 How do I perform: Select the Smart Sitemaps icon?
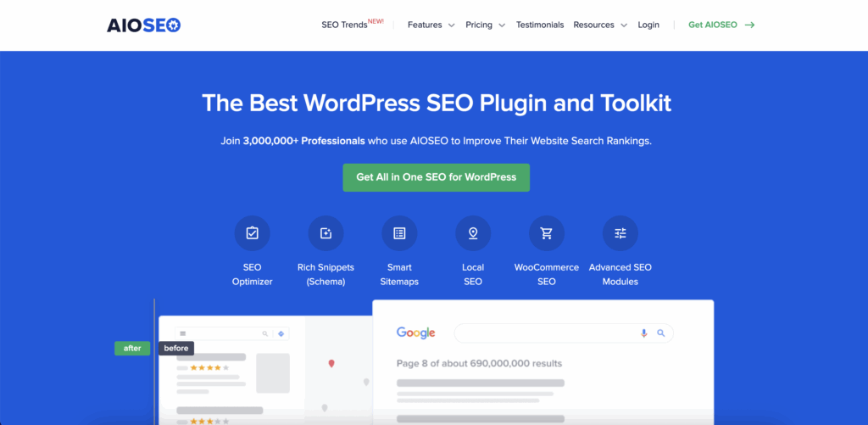pyautogui.click(x=399, y=233)
